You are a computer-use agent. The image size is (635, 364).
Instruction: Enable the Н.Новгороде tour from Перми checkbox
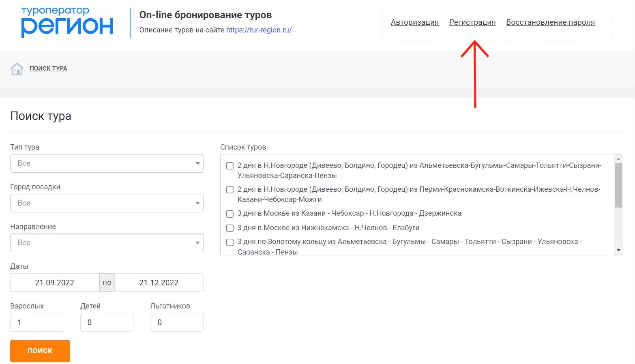[x=230, y=190]
